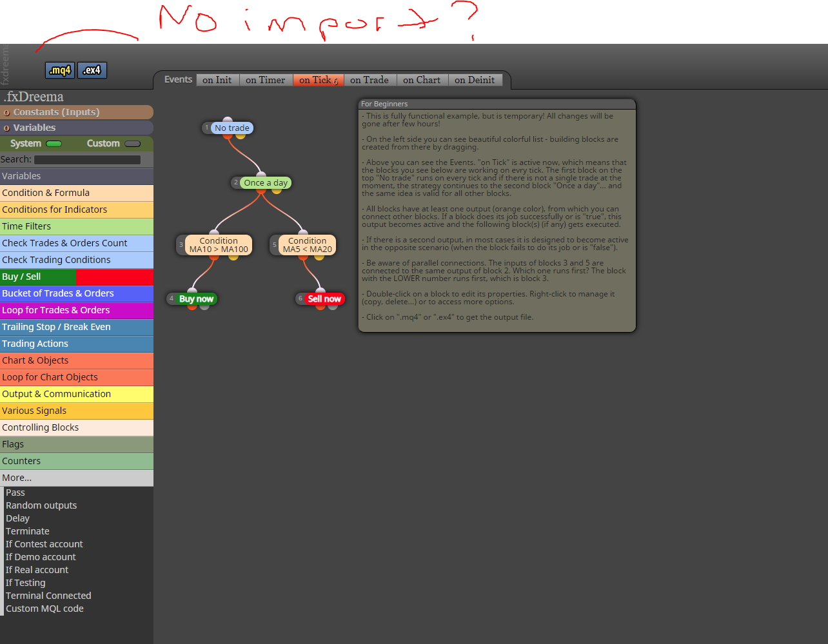Select the green Buy now block
Screen dimensions: 828x644
(192, 299)
